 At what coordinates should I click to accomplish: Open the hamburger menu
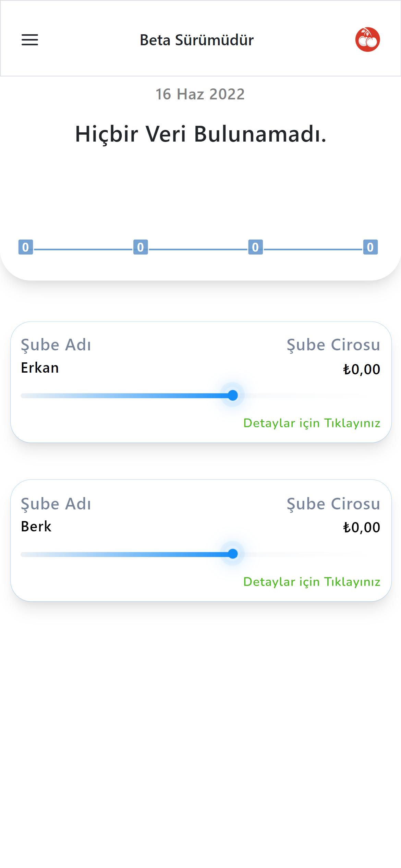click(x=30, y=40)
